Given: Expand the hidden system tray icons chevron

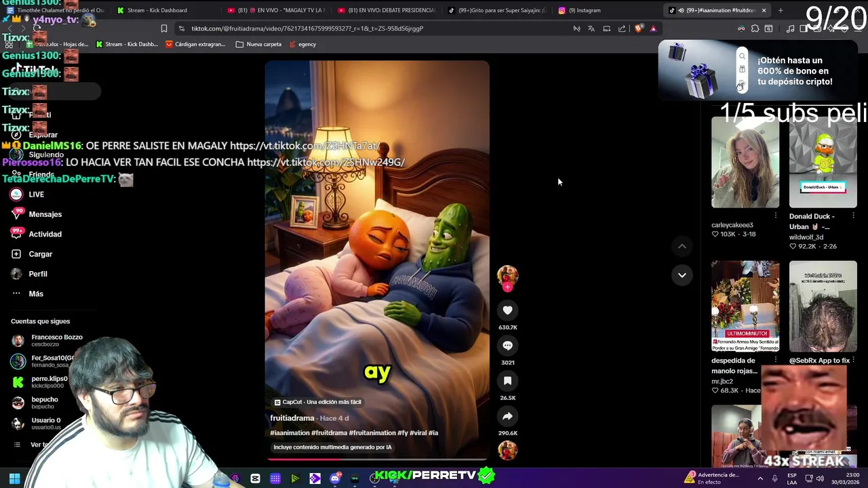Looking at the screenshot, I should (x=759, y=479).
